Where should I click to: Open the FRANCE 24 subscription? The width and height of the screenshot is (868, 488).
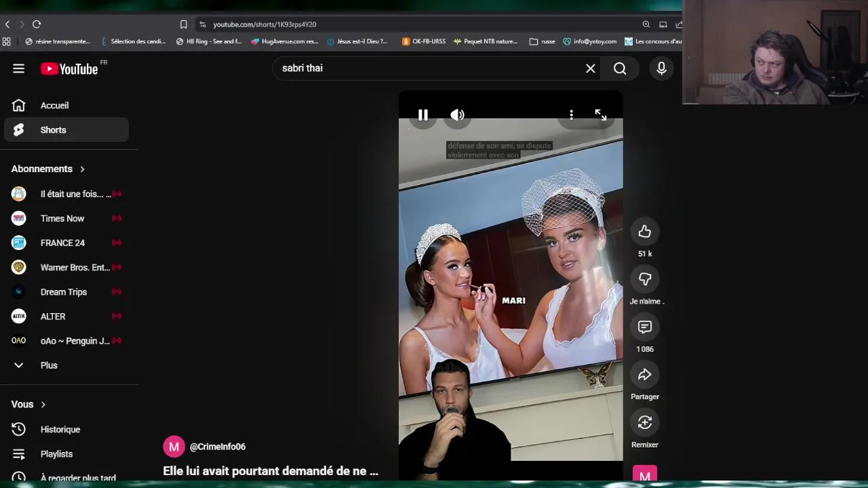66,243
